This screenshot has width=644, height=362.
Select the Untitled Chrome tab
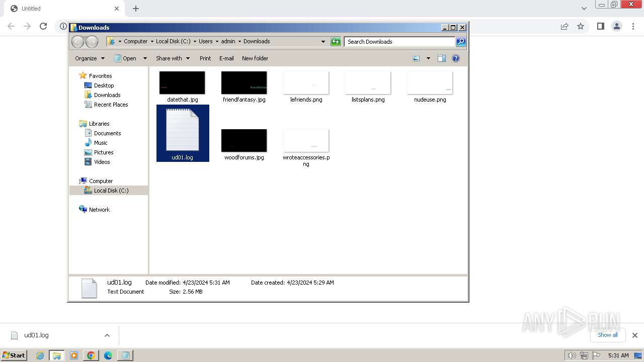pyautogui.click(x=64, y=9)
